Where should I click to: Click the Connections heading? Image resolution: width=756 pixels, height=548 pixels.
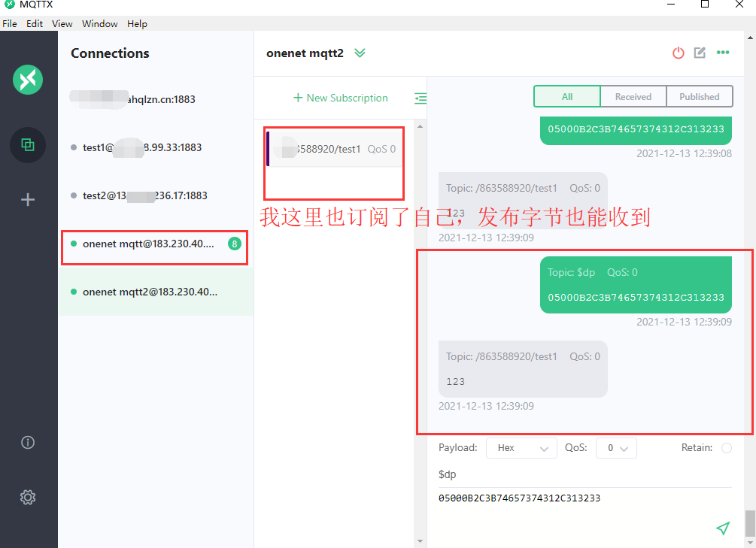(110, 53)
